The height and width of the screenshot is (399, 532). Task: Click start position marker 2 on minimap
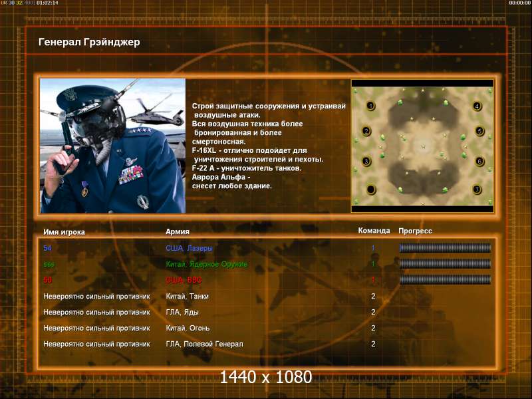(x=366, y=131)
